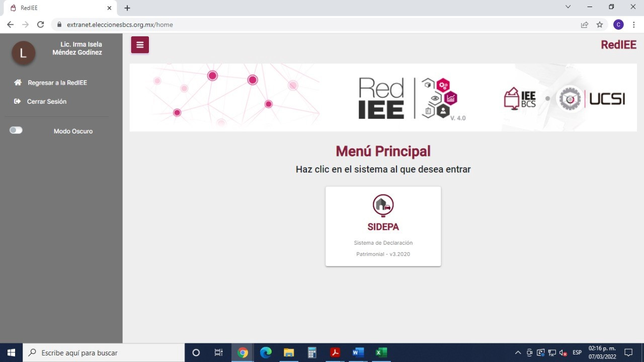
Task: Reload the page in Chrome
Action: click(41, 25)
